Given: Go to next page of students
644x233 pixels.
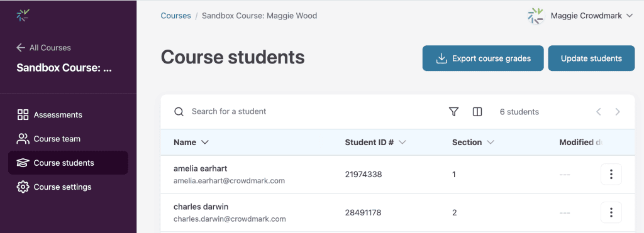Looking at the screenshot, I should [x=618, y=112].
